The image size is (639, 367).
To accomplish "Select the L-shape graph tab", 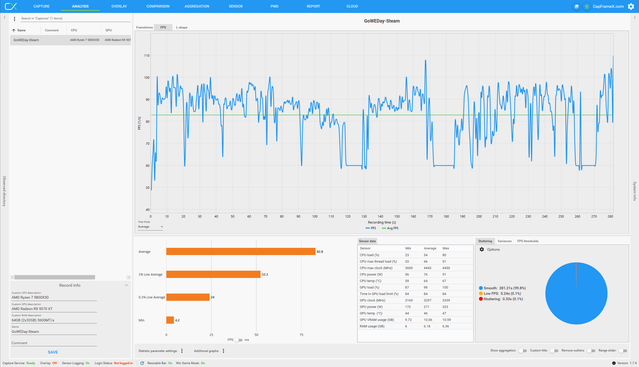I will pyautogui.click(x=181, y=27).
